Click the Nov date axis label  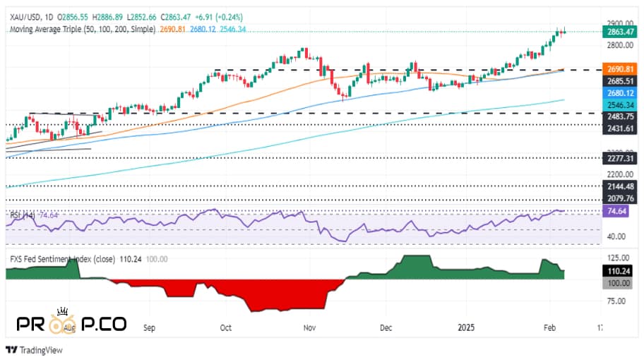[x=309, y=327]
